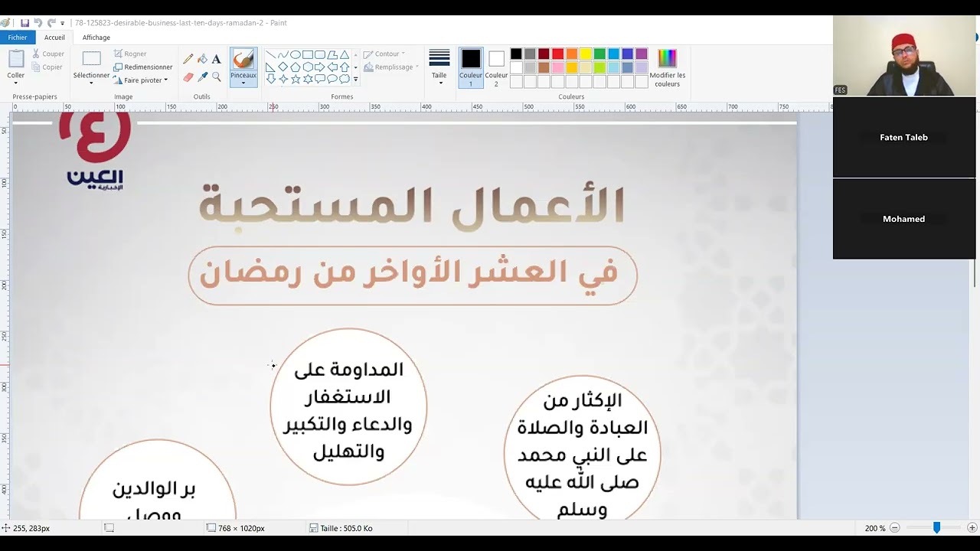Click the Undo arrow in title bar
The height and width of the screenshot is (551, 980).
point(38,23)
